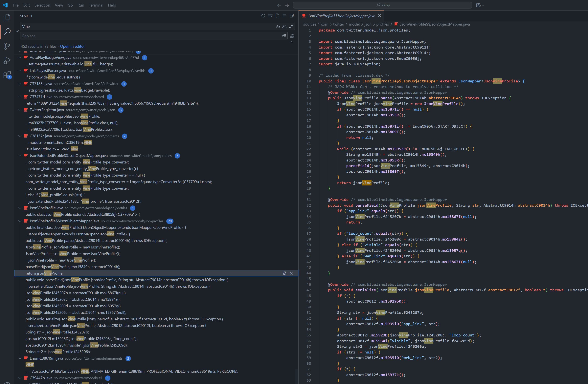This screenshot has width=588, height=384.
Task: Close JsonVineProfile$$JsonObjectMapper.java tab
Action: tap(379, 16)
